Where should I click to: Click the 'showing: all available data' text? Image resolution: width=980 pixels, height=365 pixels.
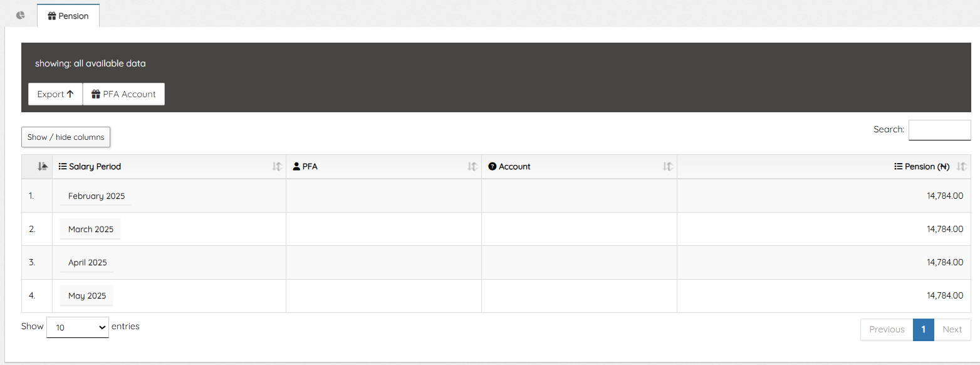coord(90,63)
